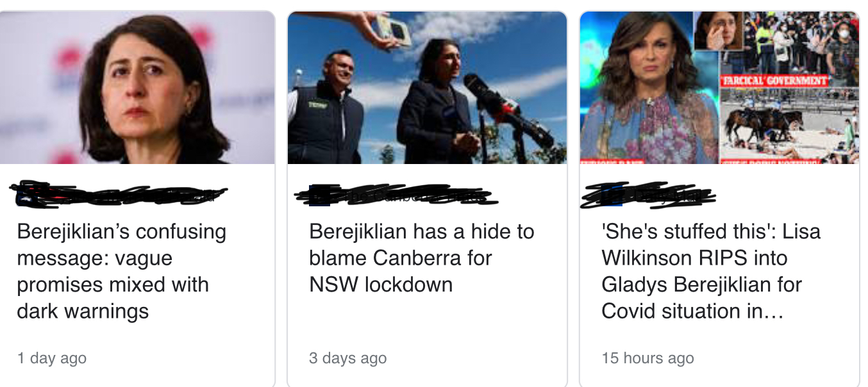This screenshot has height=387, width=868.
Task: Click the '3 days ago' timestamp
Action: [x=347, y=358]
